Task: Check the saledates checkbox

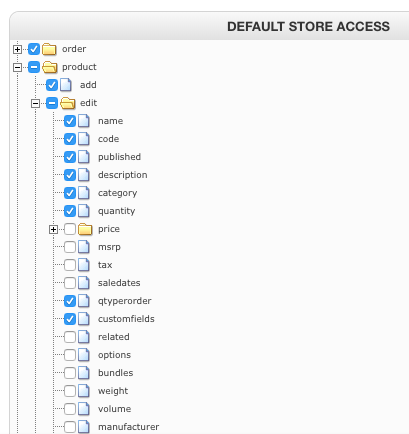Action: [70, 283]
